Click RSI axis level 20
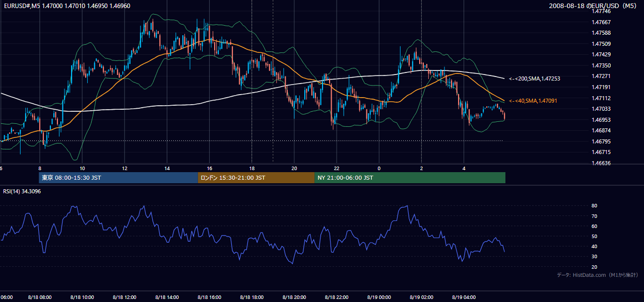The width and height of the screenshot is (644, 302). 595,267
